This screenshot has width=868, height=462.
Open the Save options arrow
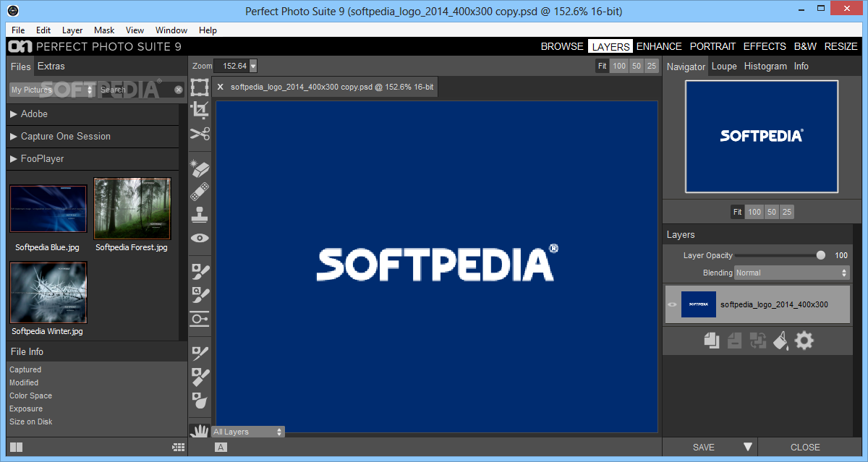point(748,447)
